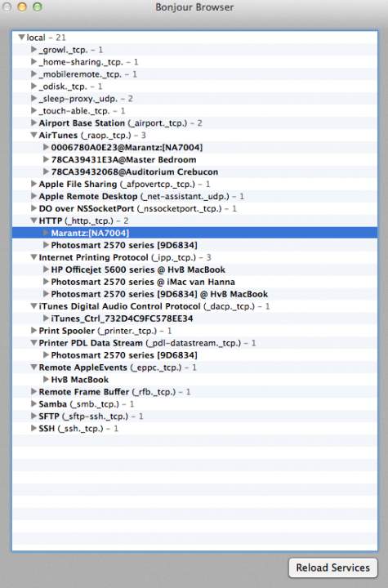
Task: Expand the _growl._tcp. service triangle
Action: [33, 49]
